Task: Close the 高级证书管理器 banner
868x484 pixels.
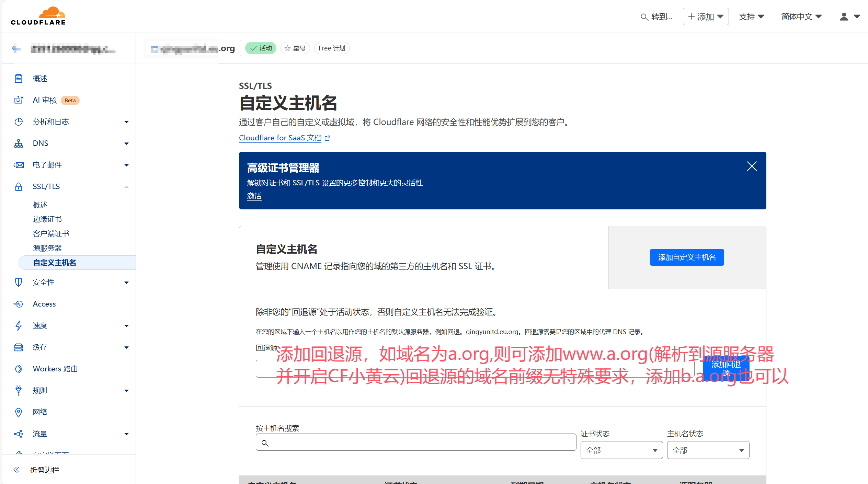Action: coord(752,166)
